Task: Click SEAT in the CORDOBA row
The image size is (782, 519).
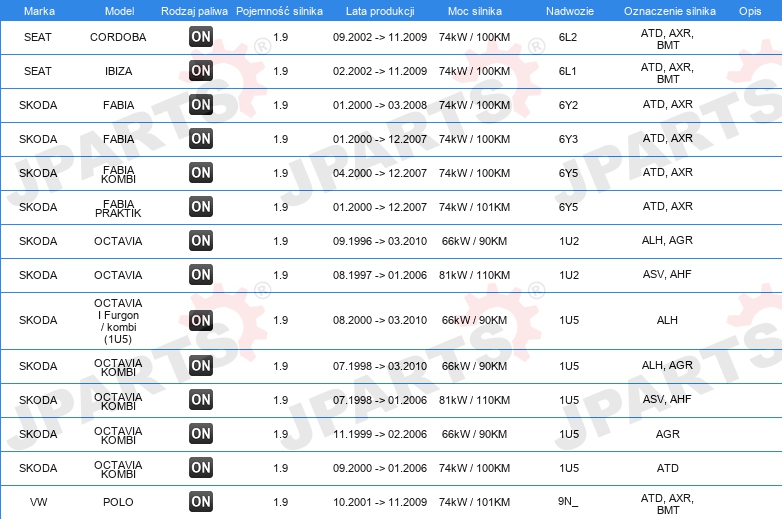Action: point(38,37)
